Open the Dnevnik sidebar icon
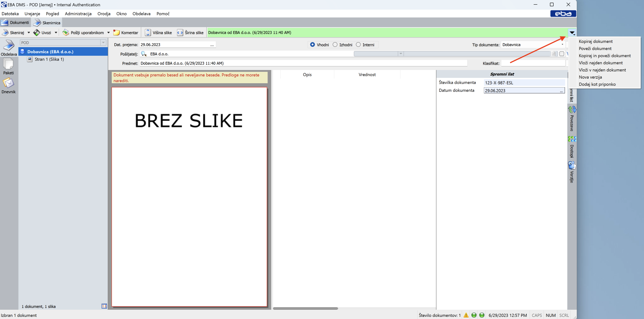This screenshot has height=319, width=644. click(x=8, y=83)
